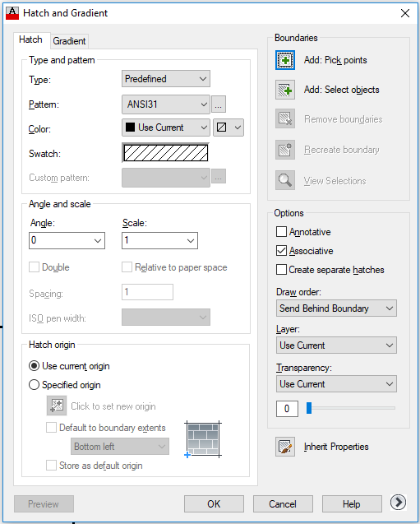Uncheck the Associative option
The image size is (420, 524).
tap(281, 251)
